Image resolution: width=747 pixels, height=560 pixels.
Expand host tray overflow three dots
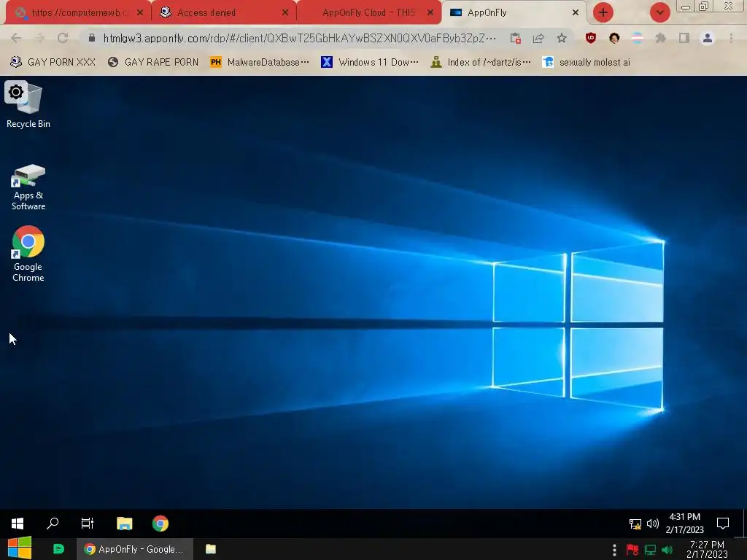[614, 551]
